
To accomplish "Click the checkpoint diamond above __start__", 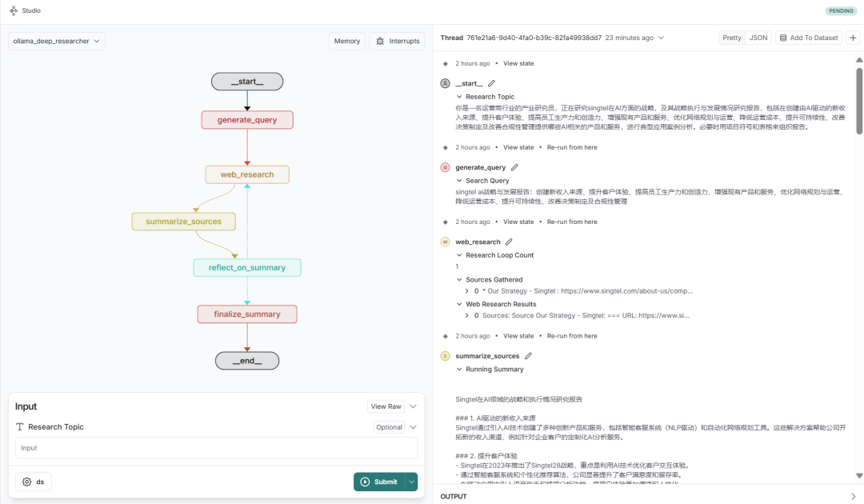I will (x=446, y=63).
